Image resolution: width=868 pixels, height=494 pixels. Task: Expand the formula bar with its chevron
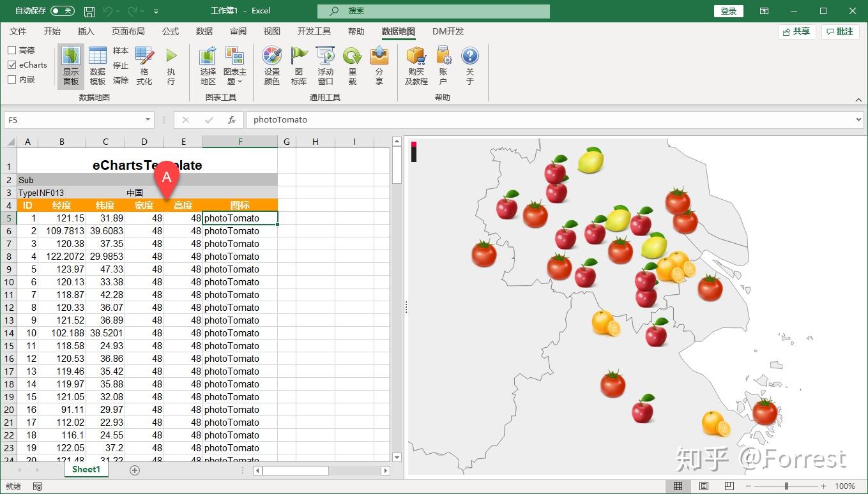point(859,119)
